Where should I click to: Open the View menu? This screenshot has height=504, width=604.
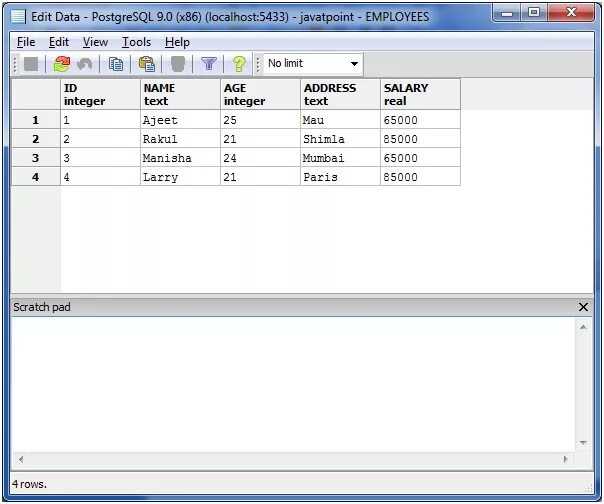pyautogui.click(x=95, y=42)
